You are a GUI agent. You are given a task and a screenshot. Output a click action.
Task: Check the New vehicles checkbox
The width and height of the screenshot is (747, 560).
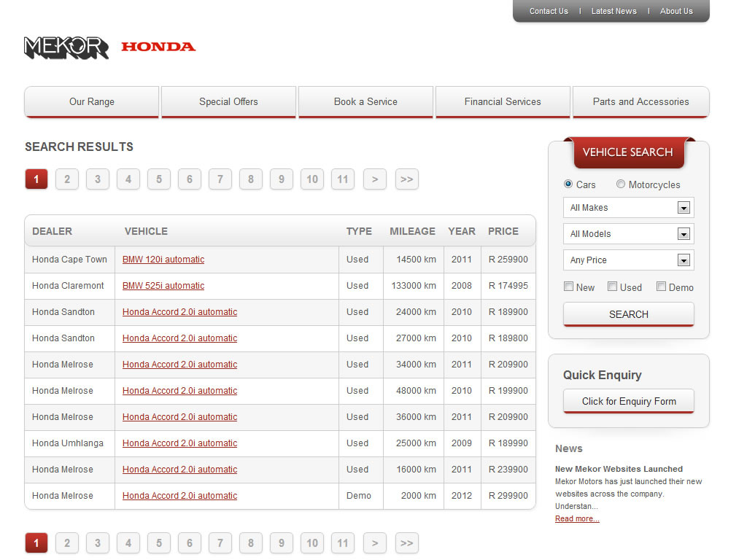(x=569, y=287)
